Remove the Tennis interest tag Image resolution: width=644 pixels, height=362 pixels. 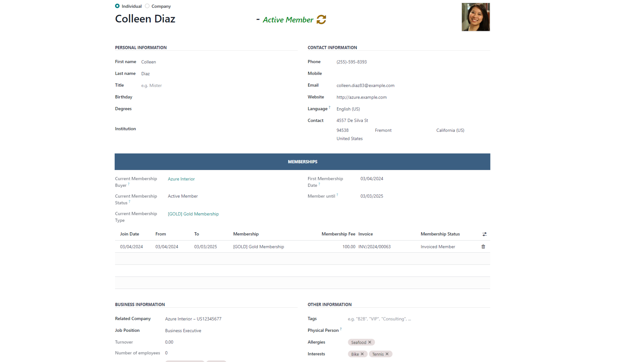click(387, 354)
